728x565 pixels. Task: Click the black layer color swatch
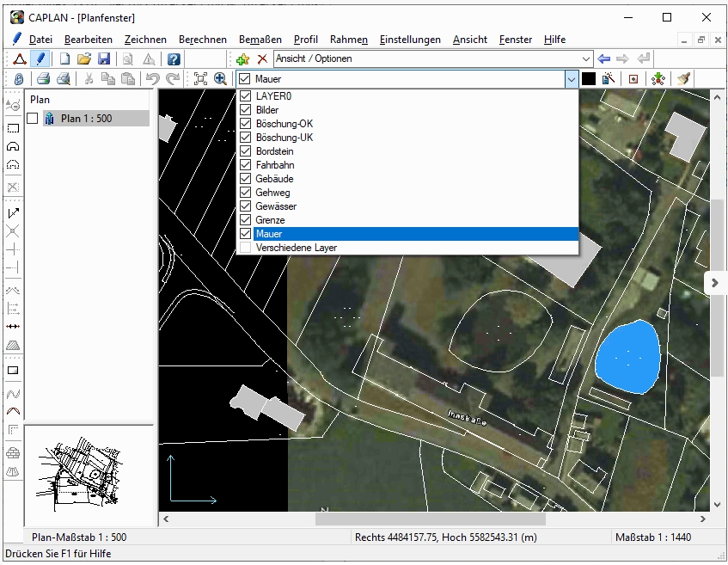point(589,79)
